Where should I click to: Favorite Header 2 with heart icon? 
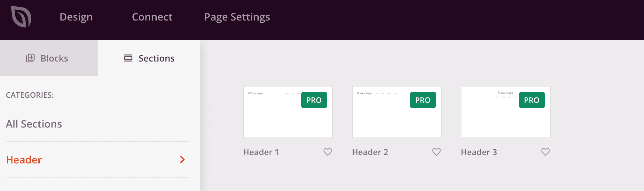coord(436,152)
